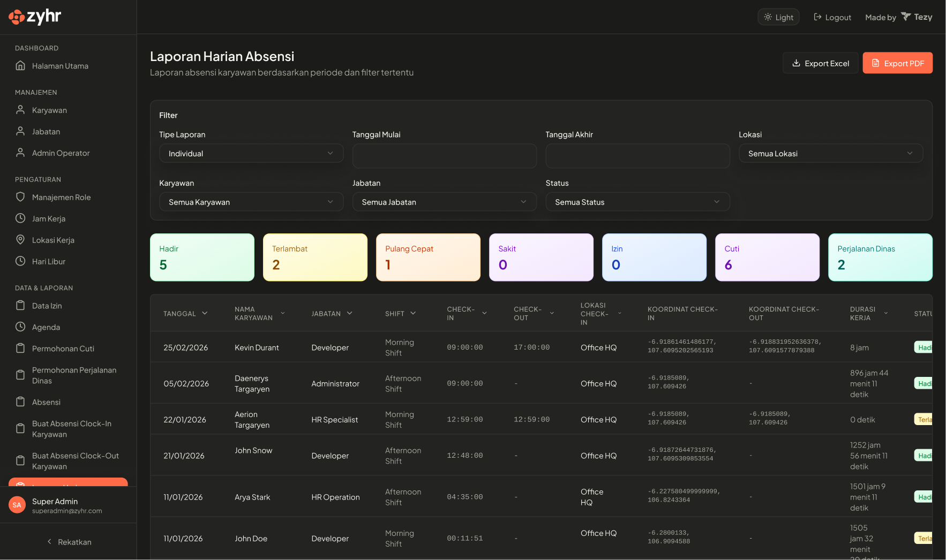Open Permohonan Cuti from sidebar
Screen dimensions: 946x560
(x=63, y=349)
